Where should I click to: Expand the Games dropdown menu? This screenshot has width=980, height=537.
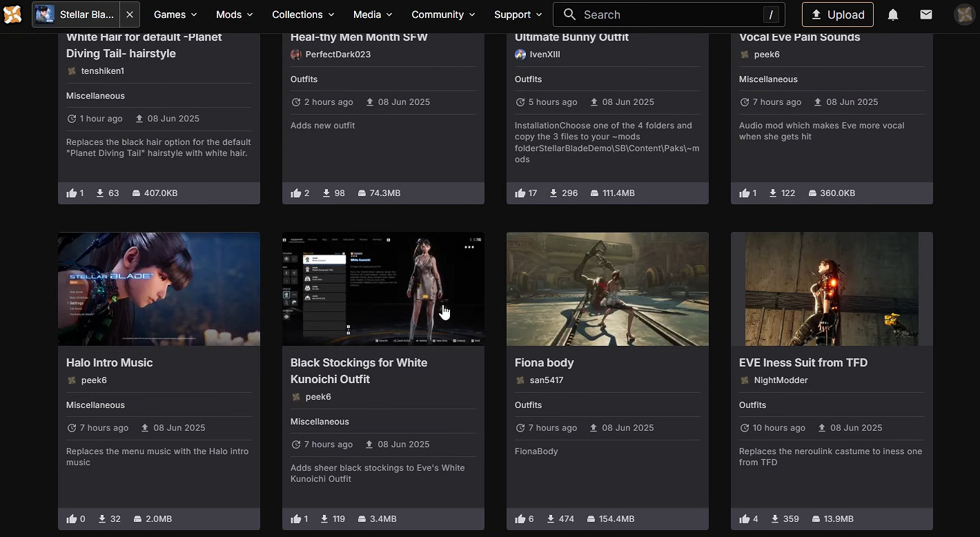[x=175, y=14]
